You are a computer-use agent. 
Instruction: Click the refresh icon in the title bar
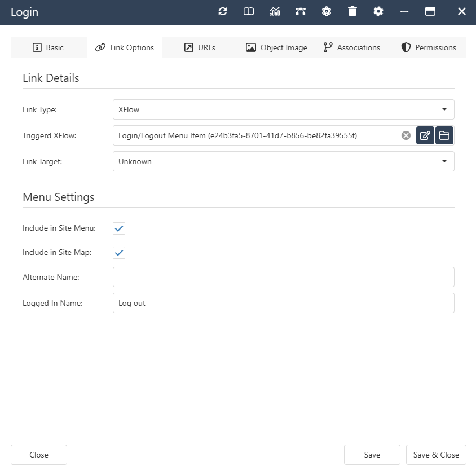(222, 11)
